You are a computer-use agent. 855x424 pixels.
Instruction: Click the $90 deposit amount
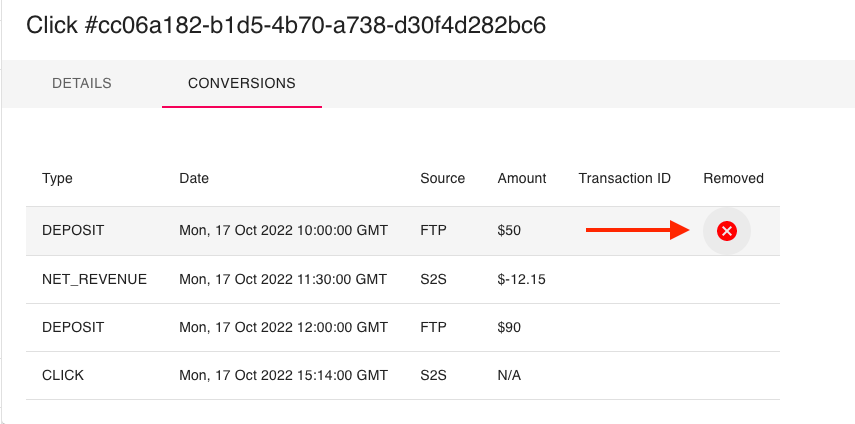point(509,327)
